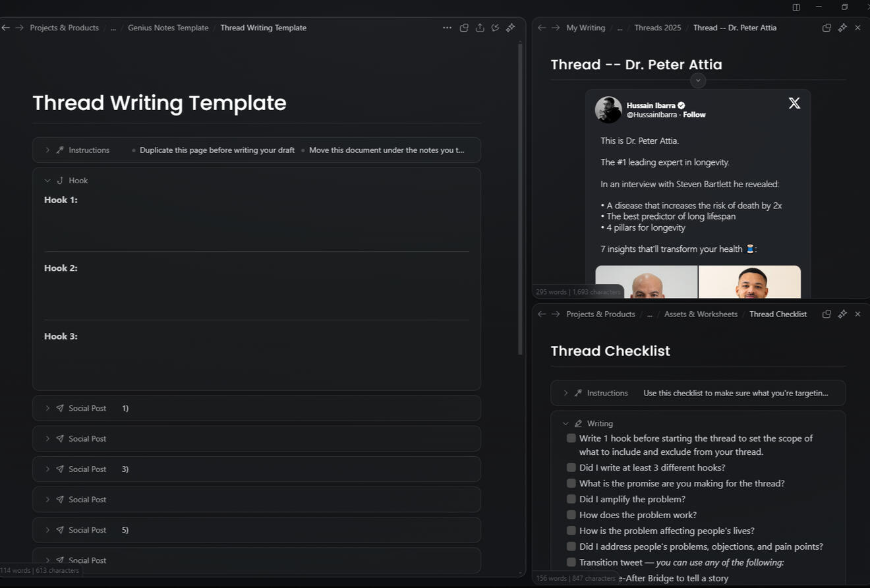This screenshot has height=588, width=870.
Task: Check 'Write 1 hook before starting the thread'
Action: (571, 438)
